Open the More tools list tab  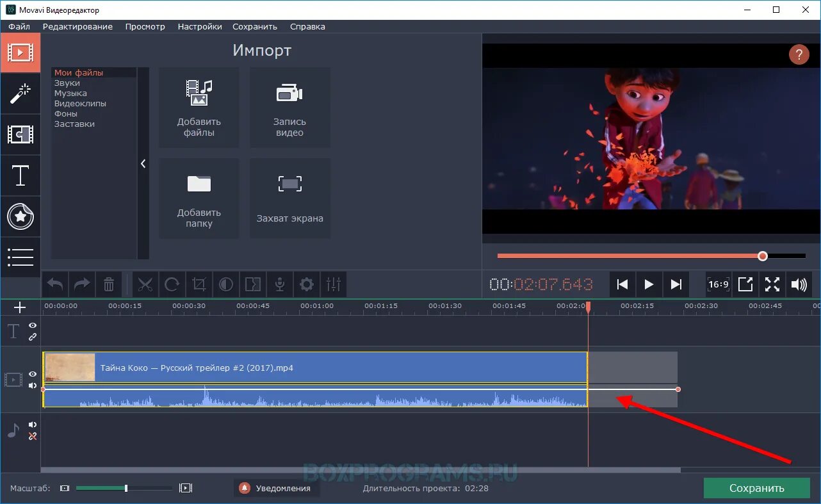[x=20, y=257]
